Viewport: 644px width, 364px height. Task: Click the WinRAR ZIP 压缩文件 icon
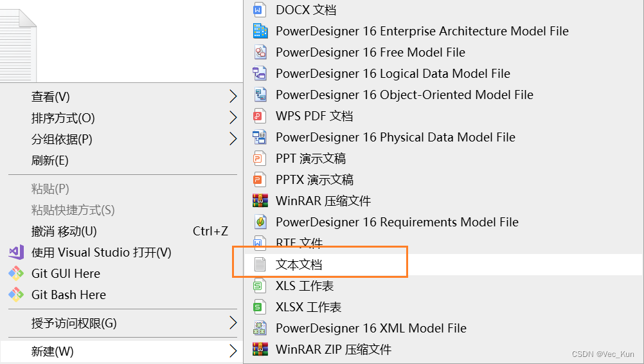point(260,350)
